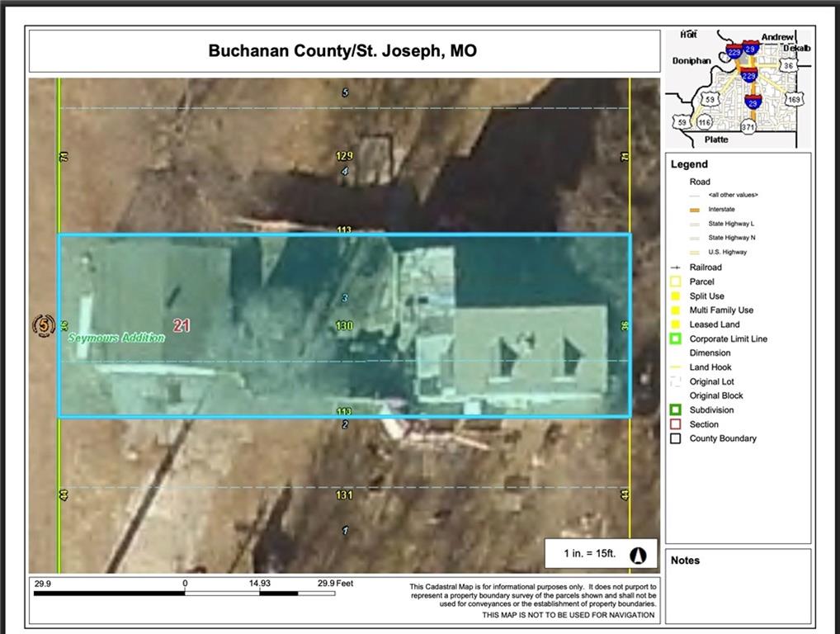This screenshot has height=634, width=840.
Task: Click the 371 route shield on locator map
Action: click(x=748, y=127)
